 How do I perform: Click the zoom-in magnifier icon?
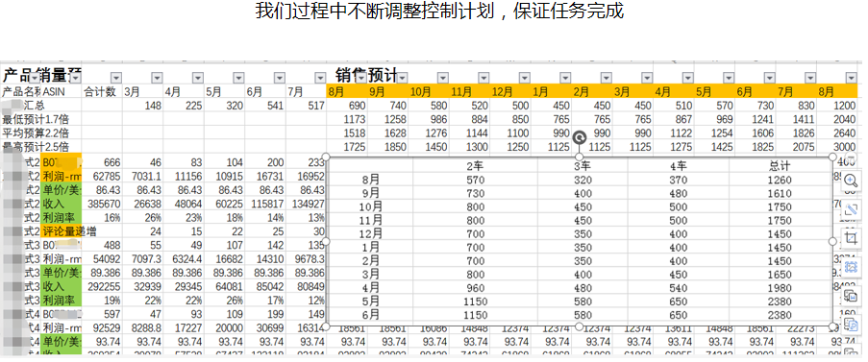point(852,181)
